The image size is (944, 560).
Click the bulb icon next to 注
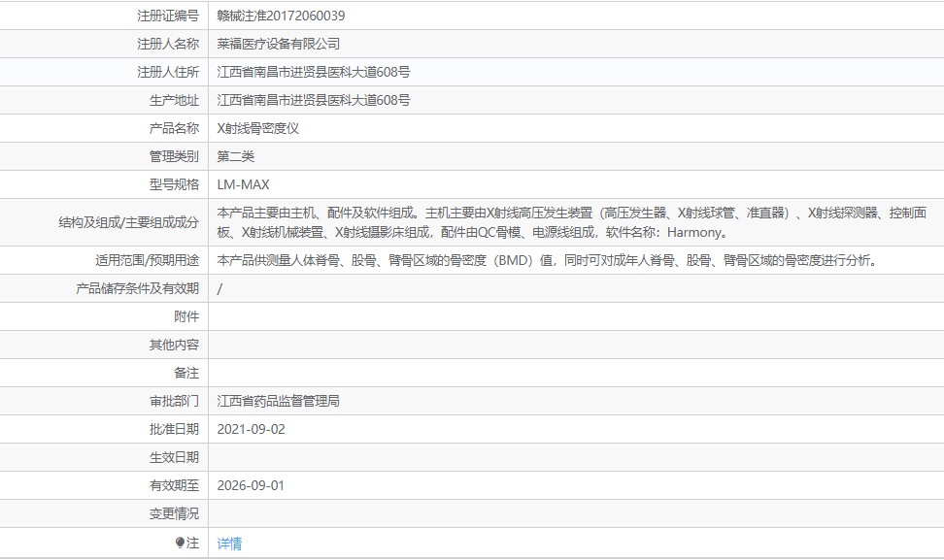180,543
